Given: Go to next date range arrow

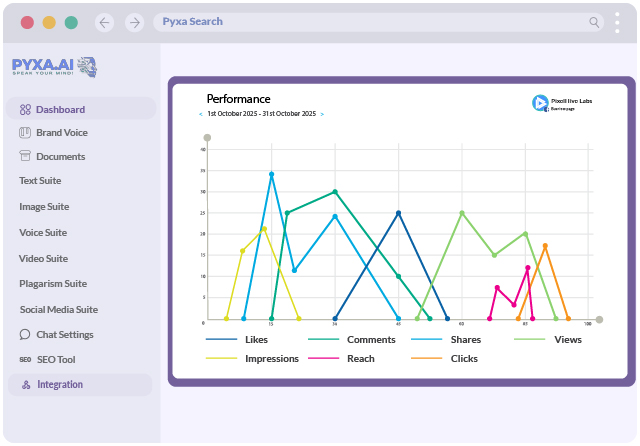Looking at the screenshot, I should 322,114.
